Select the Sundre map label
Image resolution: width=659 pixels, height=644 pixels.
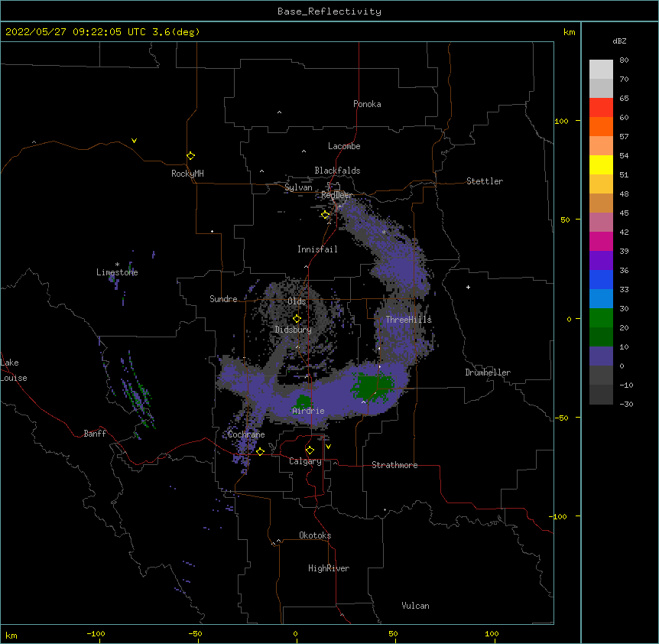point(223,299)
